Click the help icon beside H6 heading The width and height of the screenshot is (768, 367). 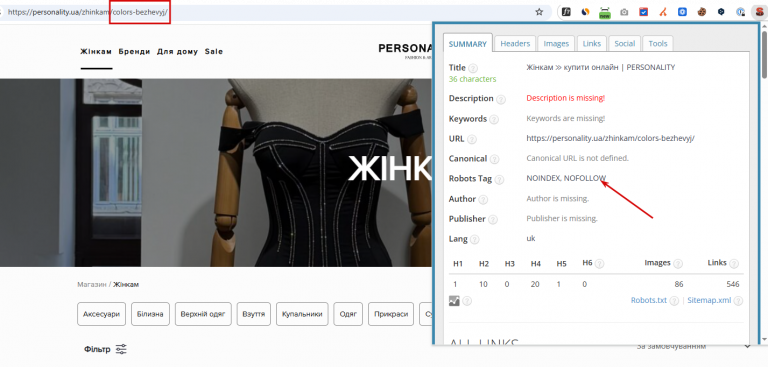pyautogui.click(x=599, y=264)
